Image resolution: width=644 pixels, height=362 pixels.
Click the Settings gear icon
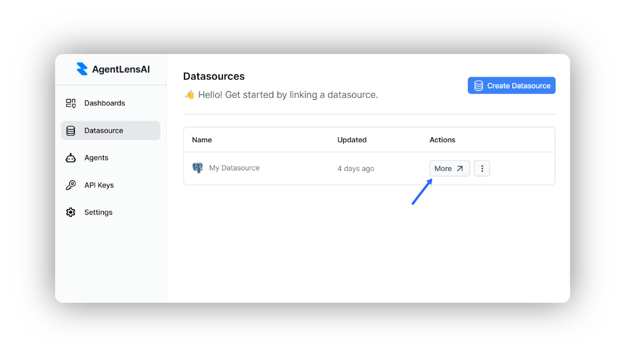coord(71,212)
